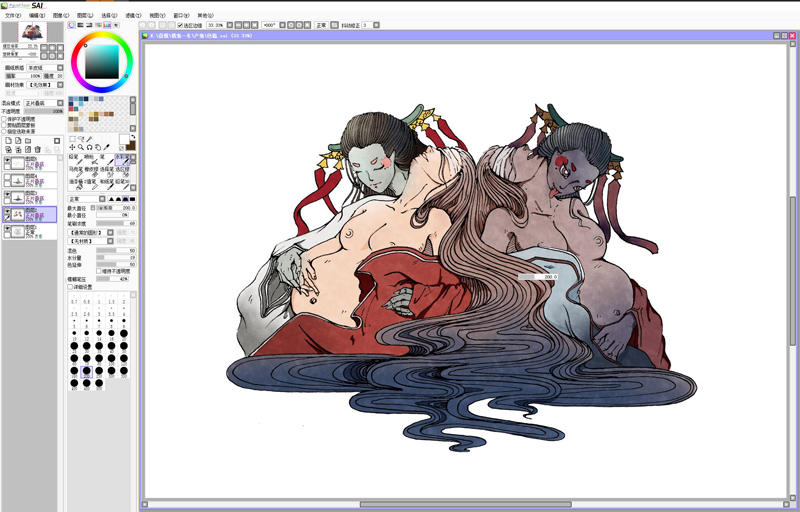
Task: Toggle visibility of layer 图层3
Action: [7, 194]
